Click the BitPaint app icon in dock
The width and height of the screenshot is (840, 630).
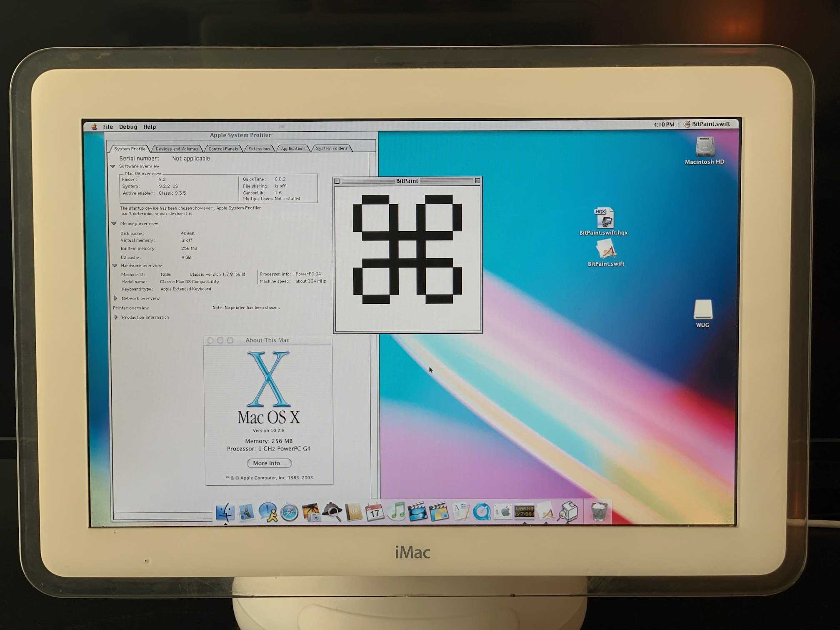[546, 511]
